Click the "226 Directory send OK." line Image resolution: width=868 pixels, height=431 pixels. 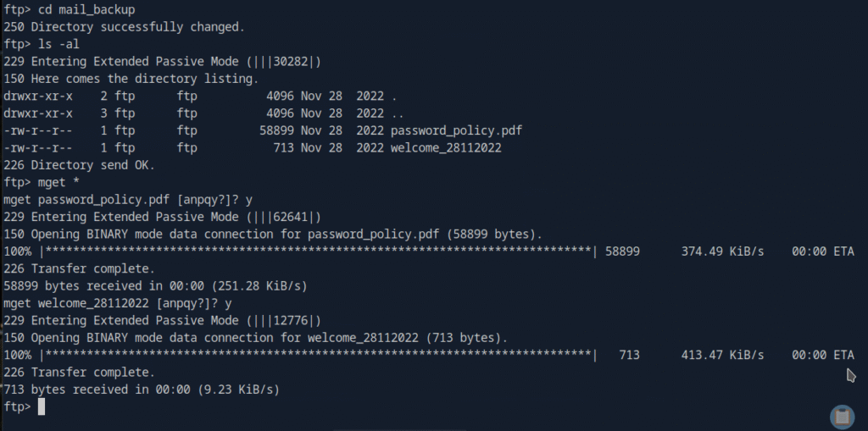pos(80,165)
